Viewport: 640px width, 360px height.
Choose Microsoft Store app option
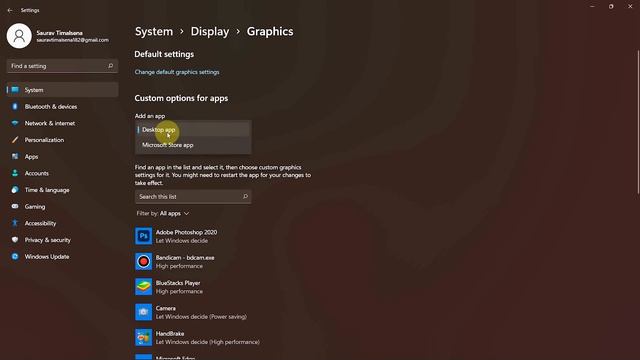tap(193, 145)
